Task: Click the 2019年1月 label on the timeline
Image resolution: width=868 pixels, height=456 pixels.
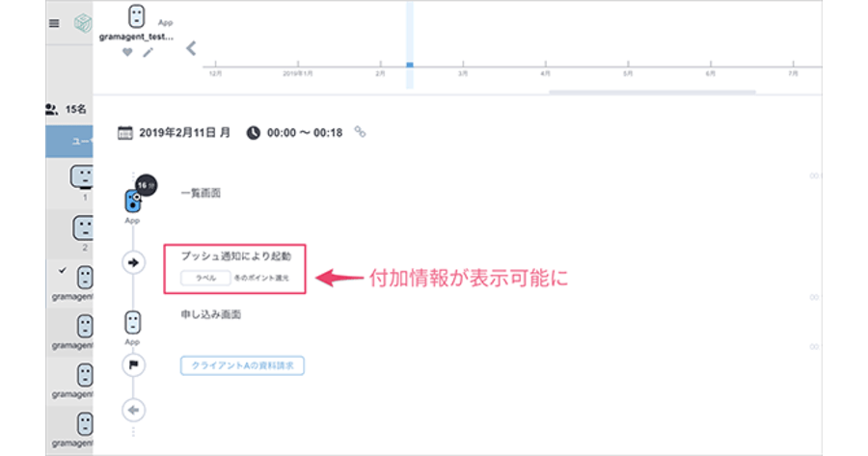Action: coord(298,73)
